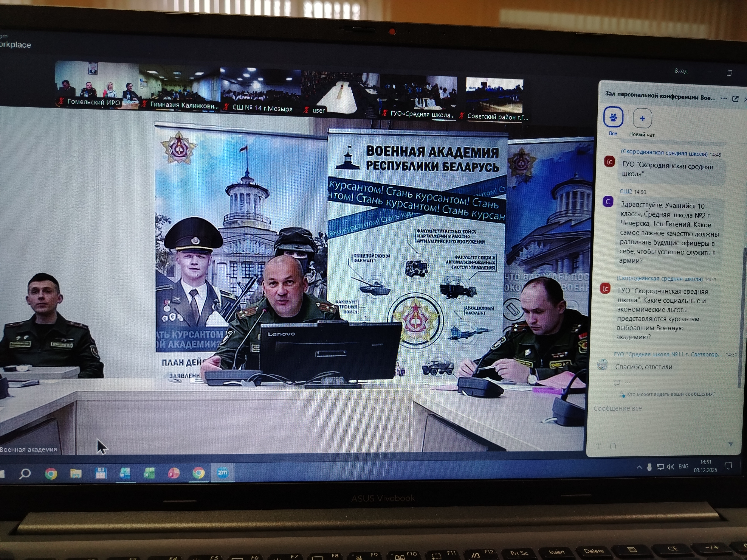Expand the hidden system tray icons
This screenshot has height=560, width=747.
[639, 467]
